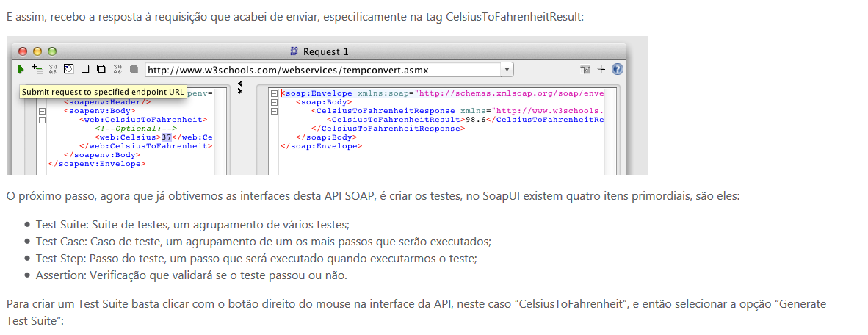The width and height of the screenshot is (868, 335).
Task: Click the SOAP icon in Request 1 title
Action: click(x=294, y=51)
